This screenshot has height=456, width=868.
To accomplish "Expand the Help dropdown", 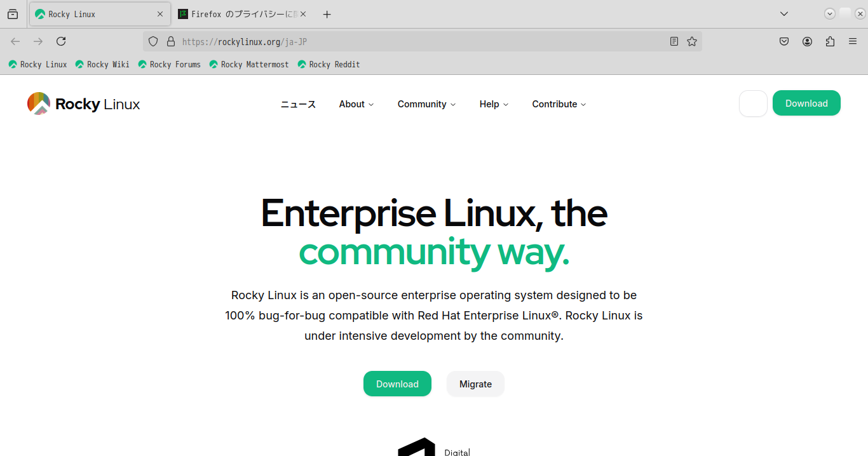I will (494, 104).
